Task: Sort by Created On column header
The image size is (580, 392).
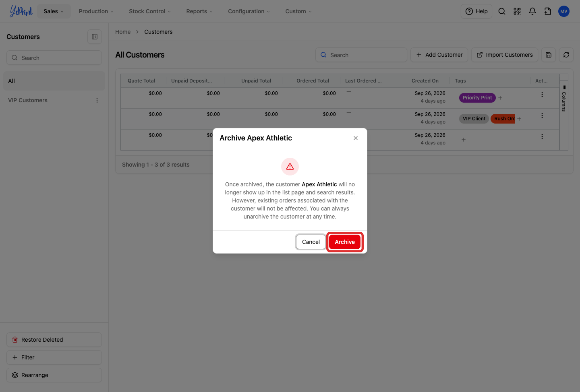Action: pos(425,81)
